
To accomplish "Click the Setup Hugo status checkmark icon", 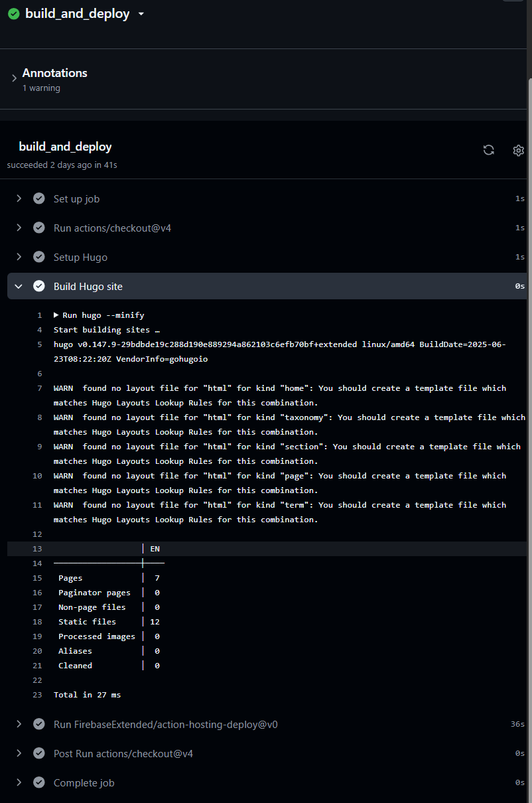I will coord(39,257).
